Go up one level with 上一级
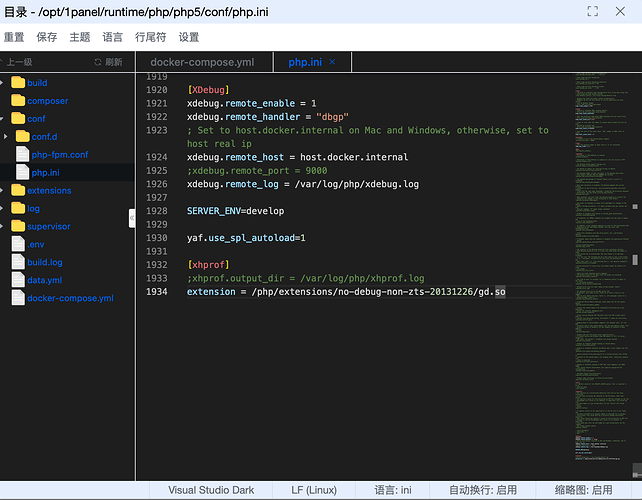The width and height of the screenshot is (642, 500). pyautogui.click(x=17, y=62)
